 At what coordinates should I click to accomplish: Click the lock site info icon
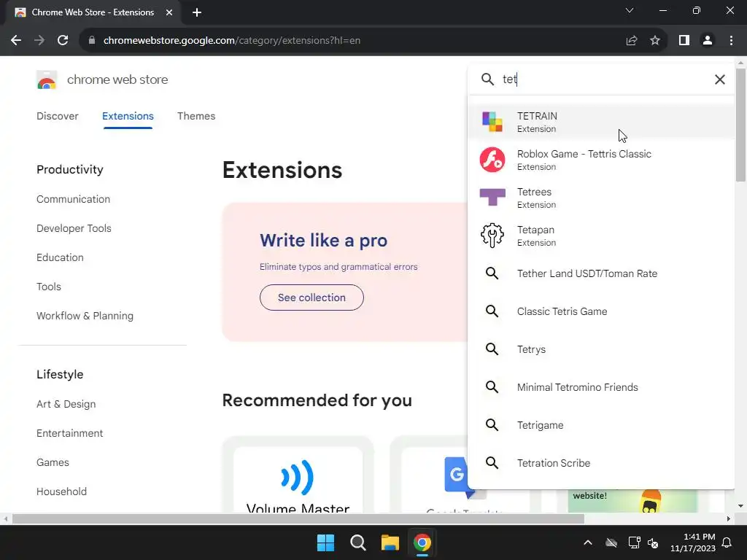(x=92, y=41)
